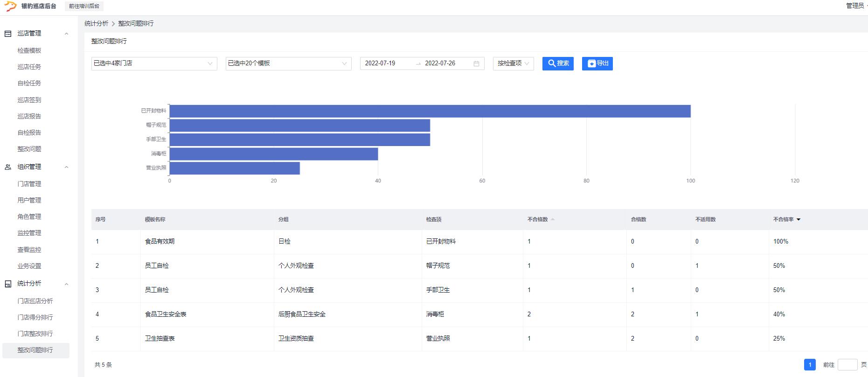The image size is (868, 377).
Task: Sort by 不合格数 column sort arrows
Action: point(553,219)
